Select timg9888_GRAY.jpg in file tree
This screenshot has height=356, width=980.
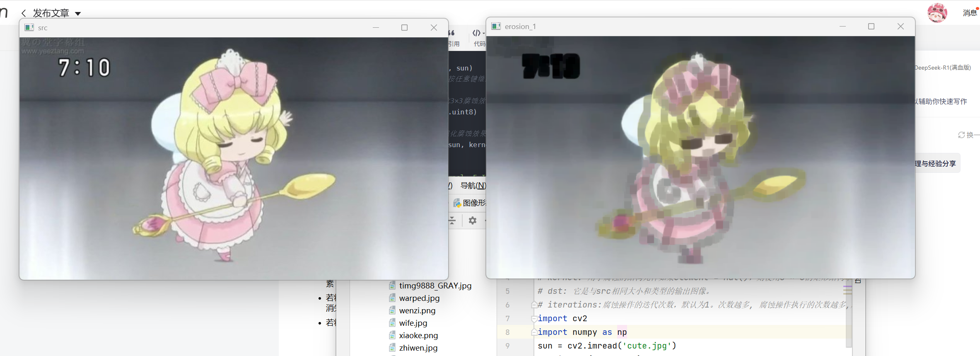tap(435, 286)
